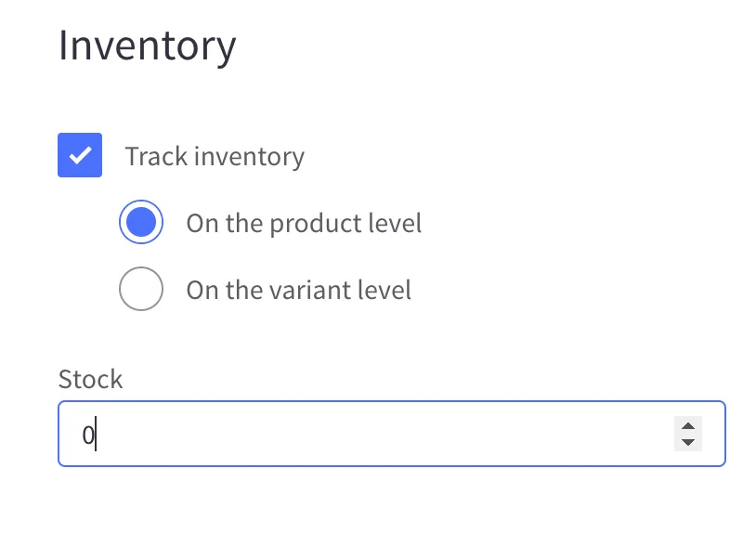The height and width of the screenshot is (559, 756).
Task: Click the empty circle beside the variant level option
Action: point(141,290)
